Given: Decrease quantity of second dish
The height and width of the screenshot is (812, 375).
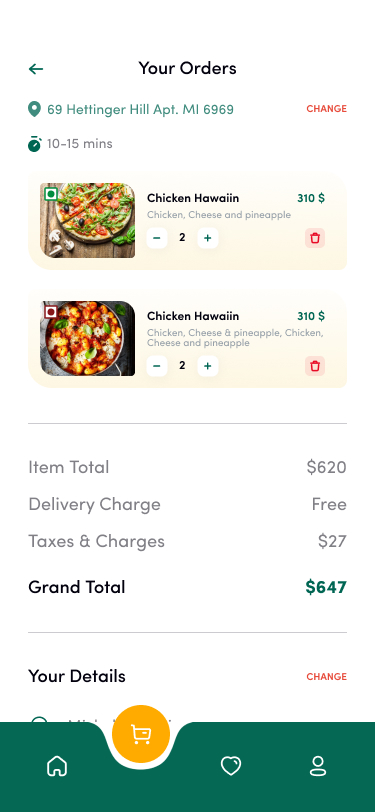Looking at the screenshot, I should click(157, 366).
